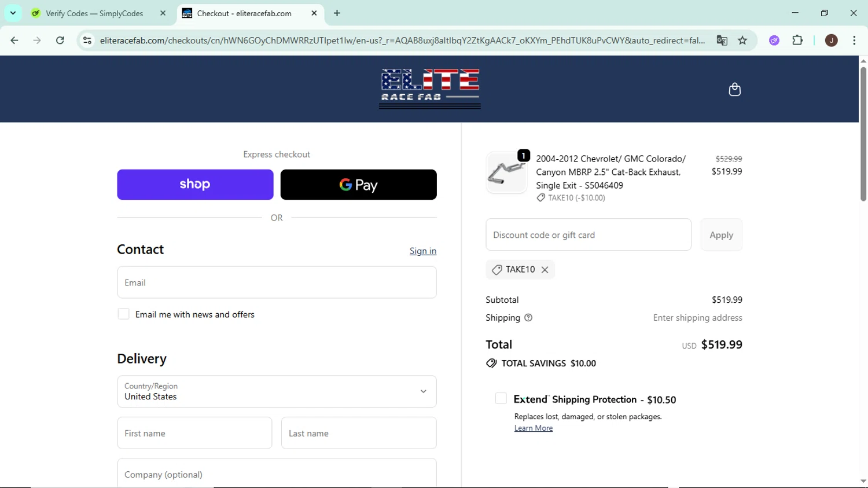Click the product title text MBRP Cat-Back Exhaust

611,172
